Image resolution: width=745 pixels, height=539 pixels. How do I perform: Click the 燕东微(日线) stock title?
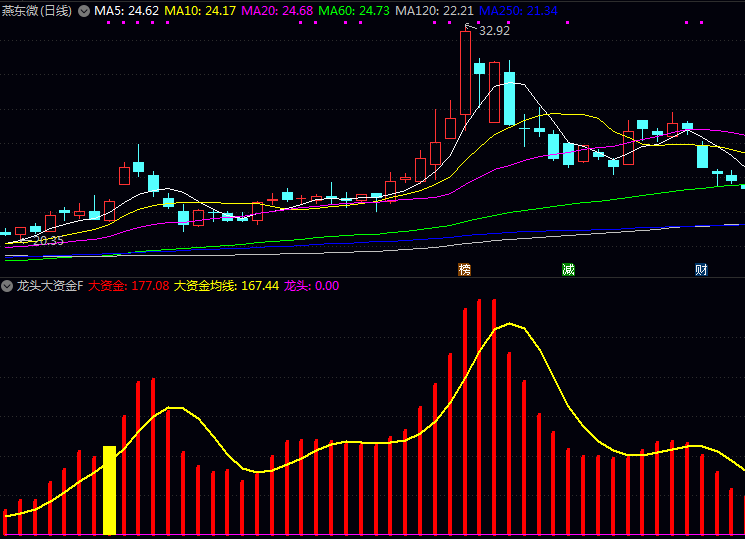[x=37, y=11]
